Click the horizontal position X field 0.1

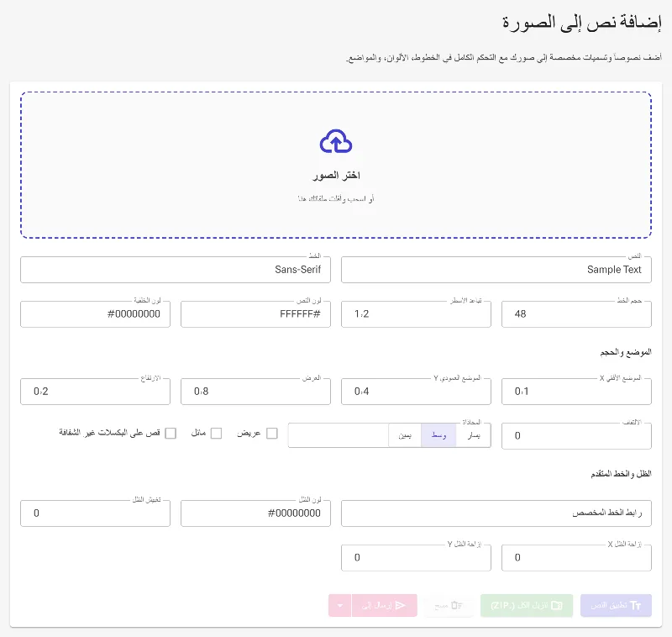(576, 392)
